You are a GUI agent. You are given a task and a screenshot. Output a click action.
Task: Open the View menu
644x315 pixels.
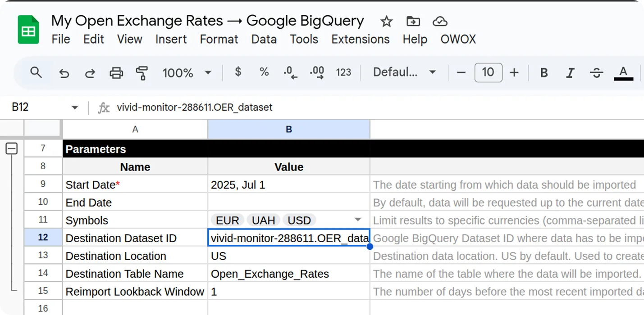130,39
